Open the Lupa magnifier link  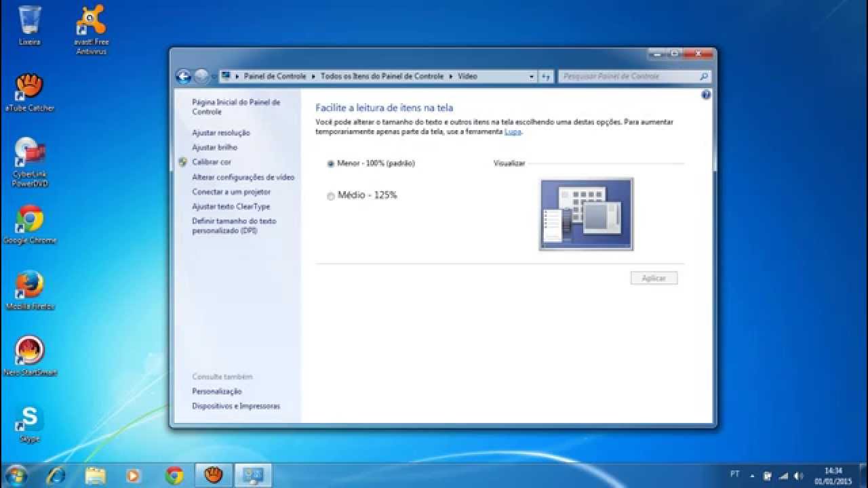click(513, 131)
